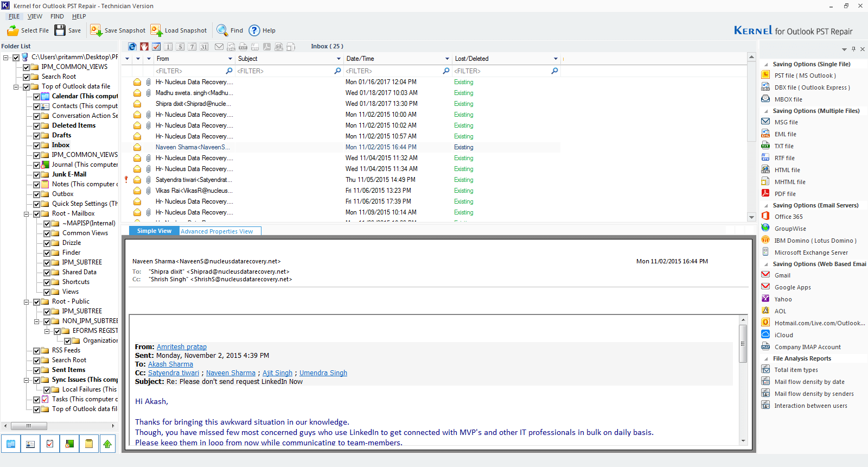Toggle the Search Root checkbox near top
Screen dimensions: 868x467
click(x=26, y=77)
